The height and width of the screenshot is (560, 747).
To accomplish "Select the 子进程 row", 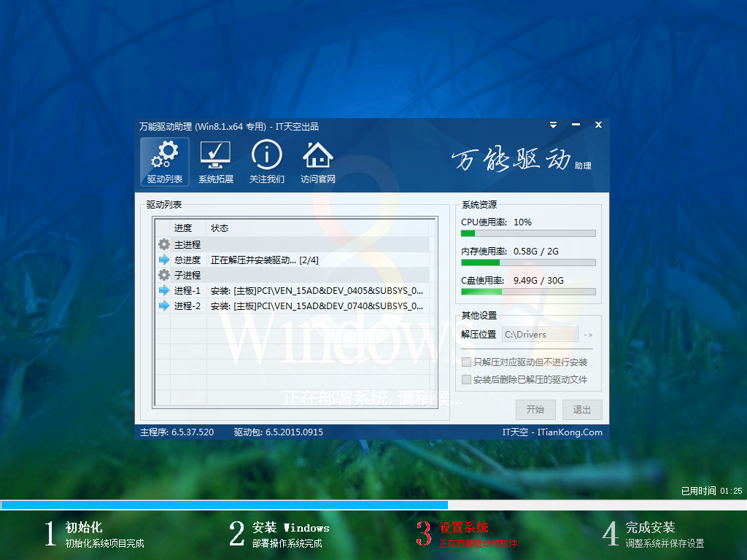I will (x=292, y=275).
